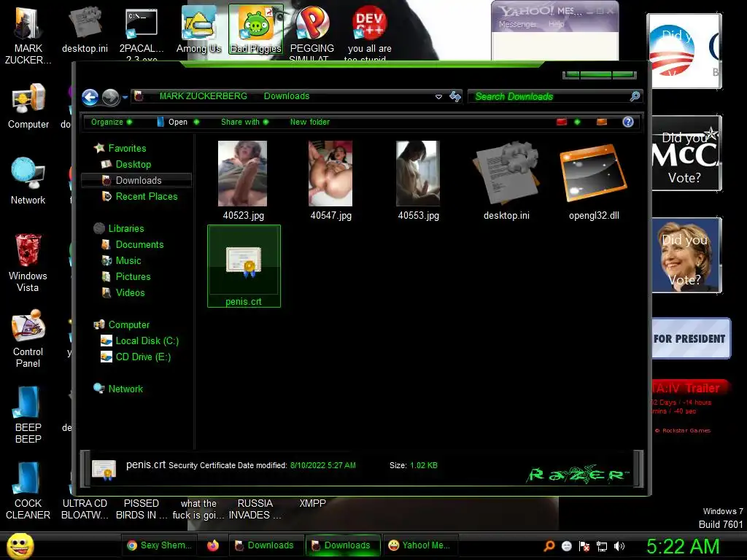Select the MARK ZUCKER... desktop folder
This screenshot has height=560, width=747.
pyautogui.click(x=28, y=34)
